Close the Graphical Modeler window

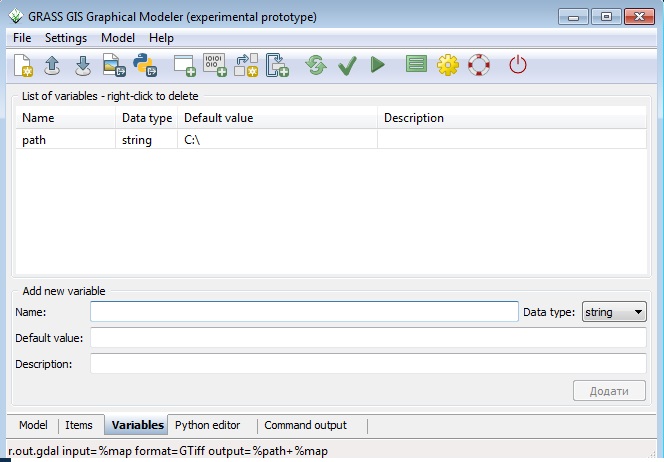pos(639,17)
